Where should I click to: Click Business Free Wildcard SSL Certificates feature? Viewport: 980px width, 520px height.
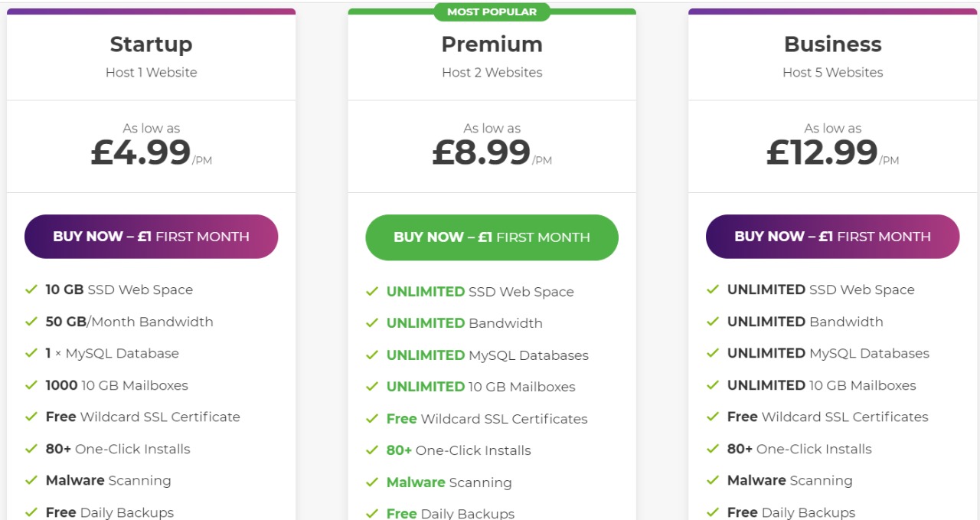pos(828,417)
